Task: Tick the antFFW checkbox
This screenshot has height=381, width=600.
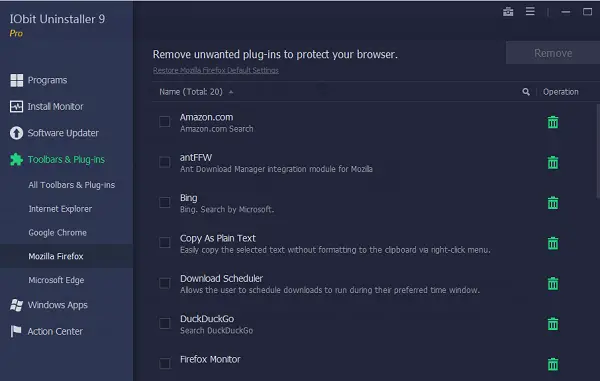Action: 165,162
